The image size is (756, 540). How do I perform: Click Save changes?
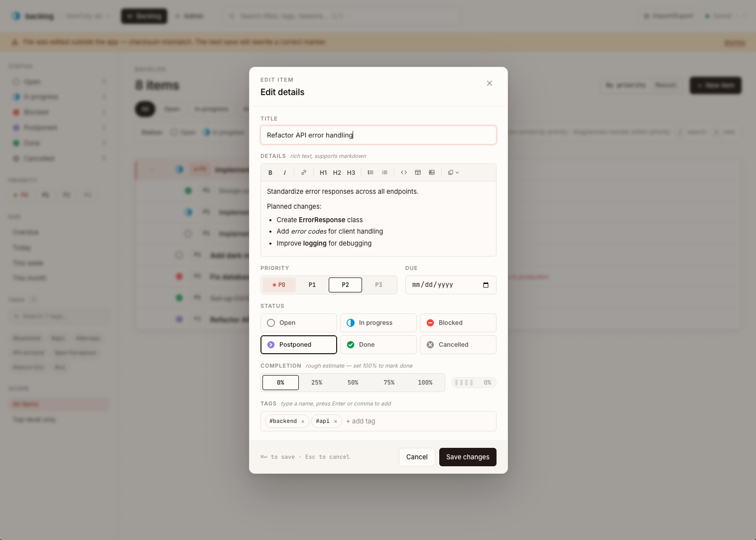click(x=468, y=457)
